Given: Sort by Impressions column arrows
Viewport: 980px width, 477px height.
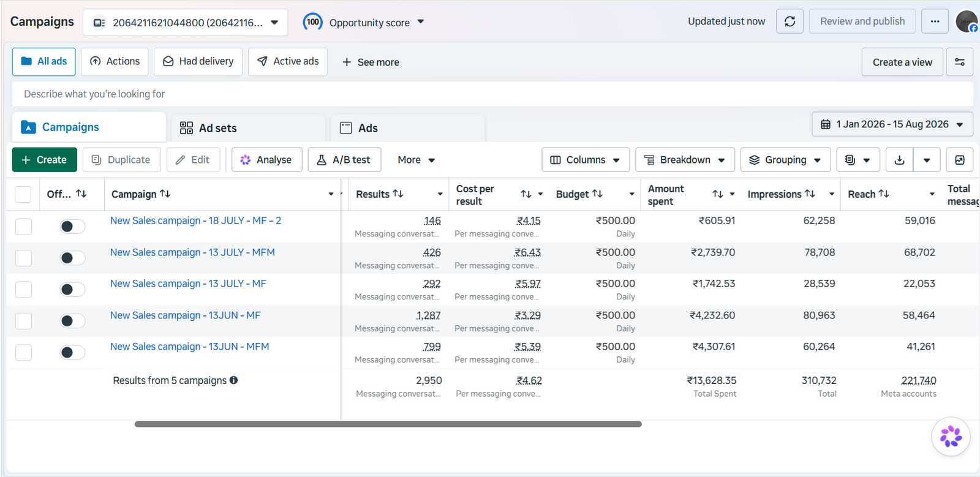Looking at the screenshot, I should click(810, 193).
